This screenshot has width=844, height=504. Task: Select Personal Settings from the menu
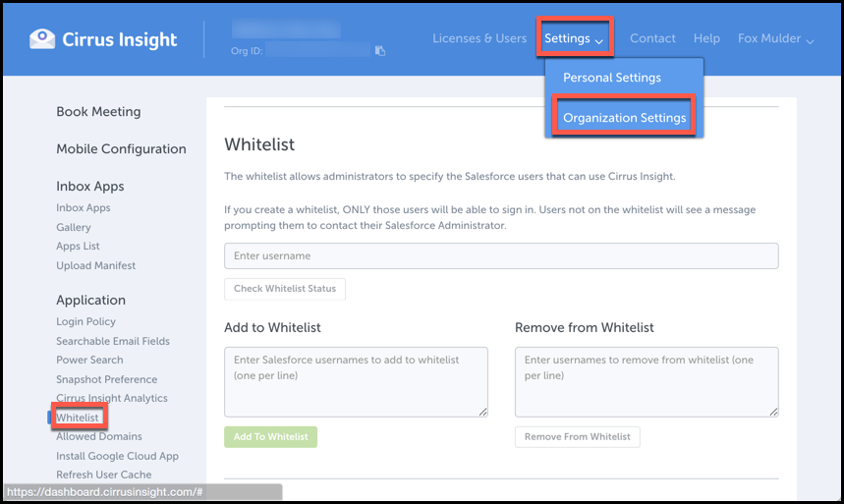tap(612, 78)
